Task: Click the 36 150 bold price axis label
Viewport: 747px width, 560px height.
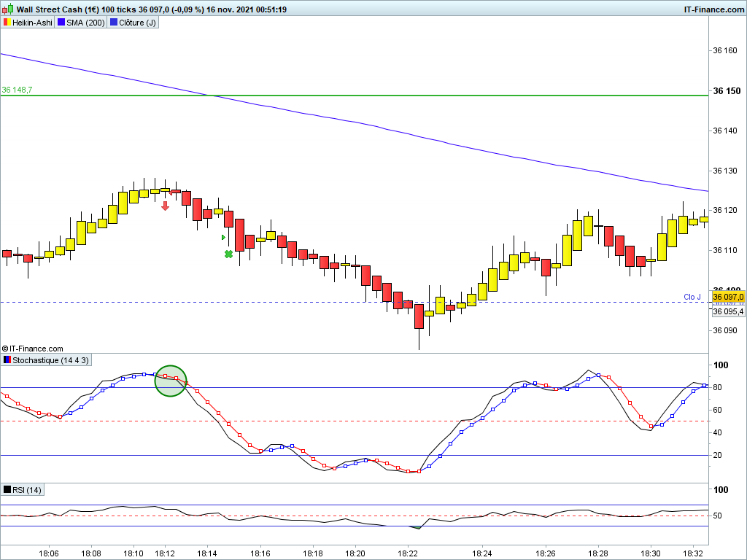Action: pyautogui.click(x=727, y=91)
